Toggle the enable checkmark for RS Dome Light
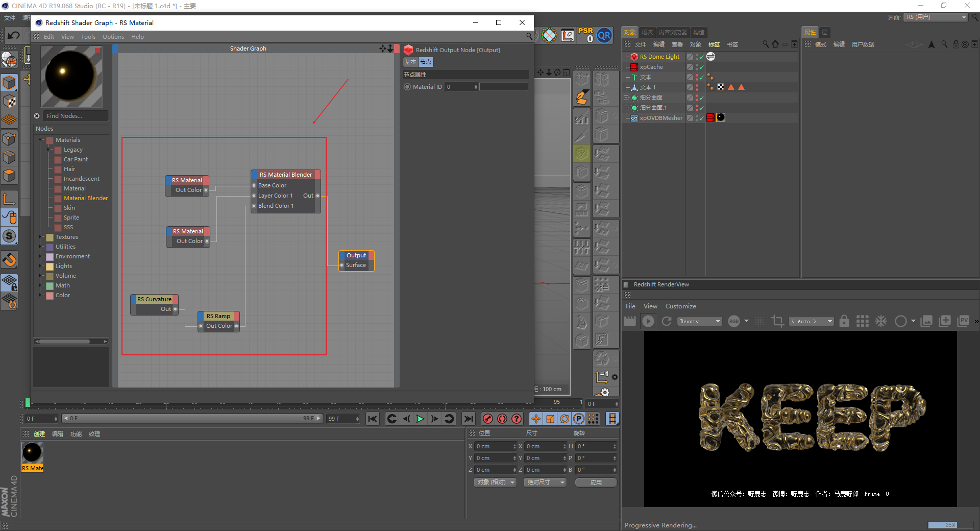 [x=702, y=57]
